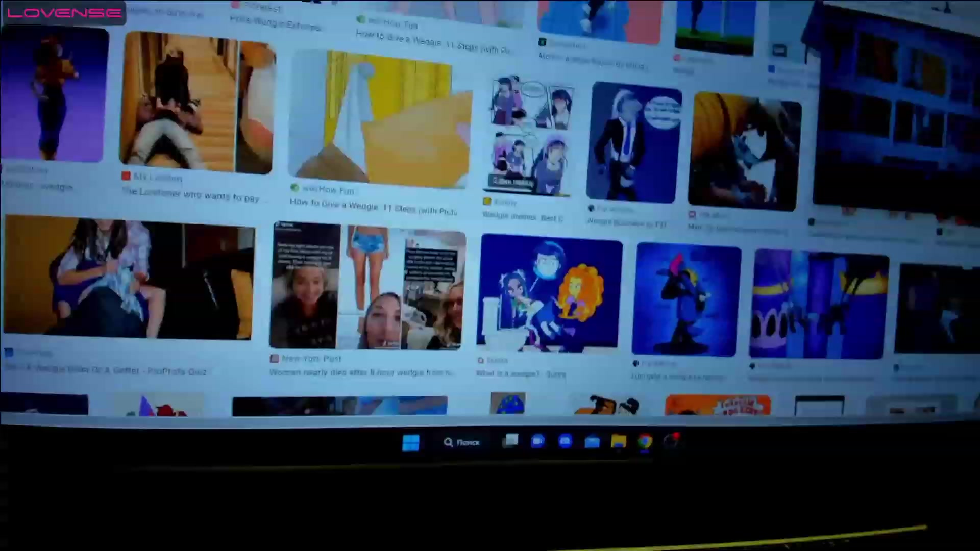Click the Quora favicon above 'What is a wedgie?'

coord(480,361)
